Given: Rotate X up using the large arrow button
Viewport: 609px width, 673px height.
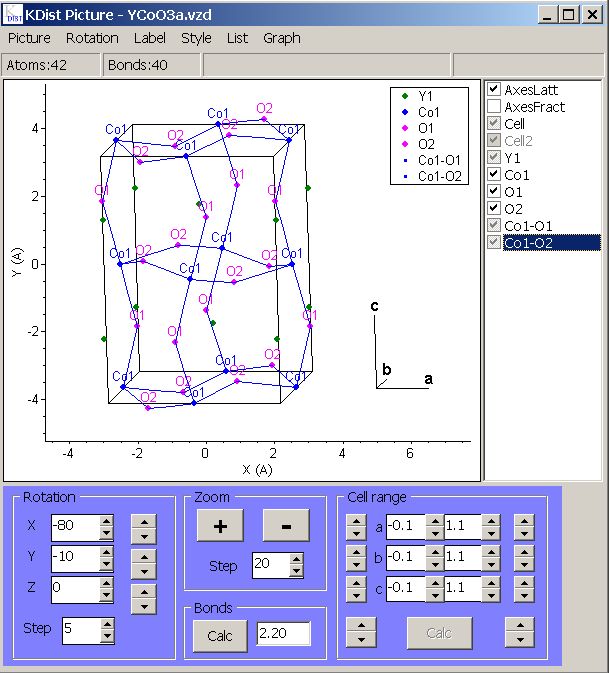Looking at the screenshot, I should 144,522.
